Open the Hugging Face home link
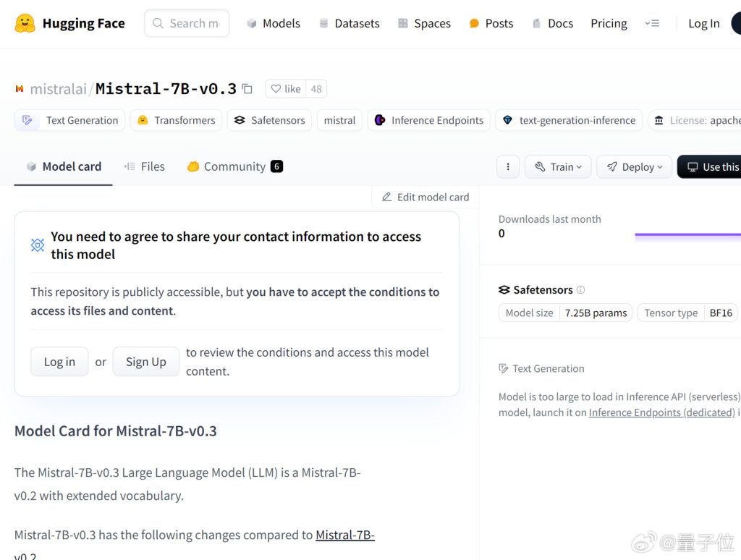Screen dimensions: 741x560 [70, 23]
